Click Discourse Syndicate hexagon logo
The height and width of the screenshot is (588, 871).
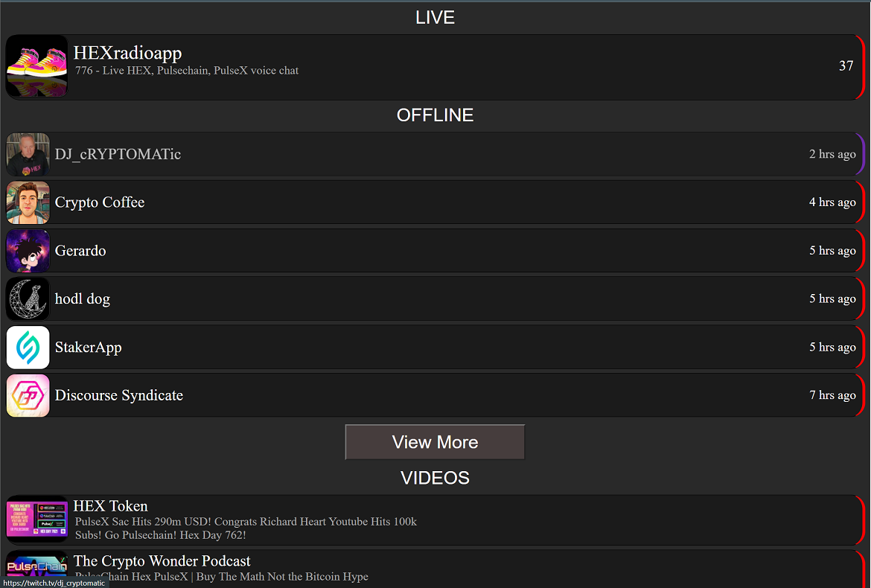(28, 396)
